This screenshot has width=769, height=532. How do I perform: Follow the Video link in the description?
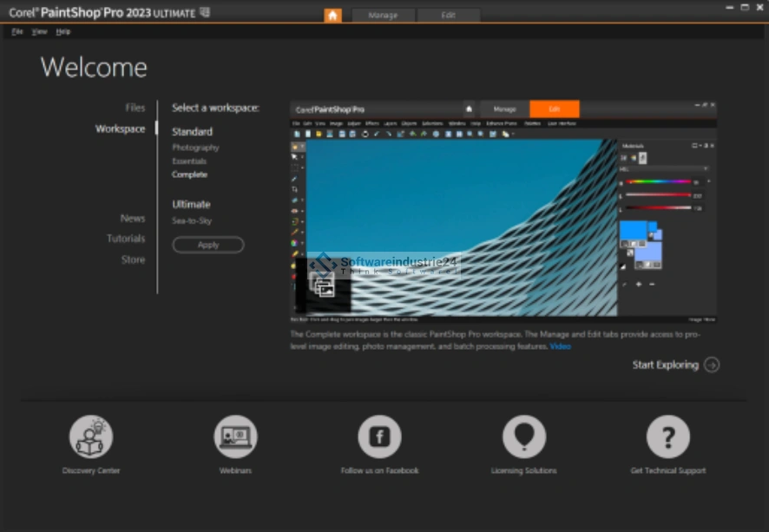pyautogui.click(x=561, y=346)
